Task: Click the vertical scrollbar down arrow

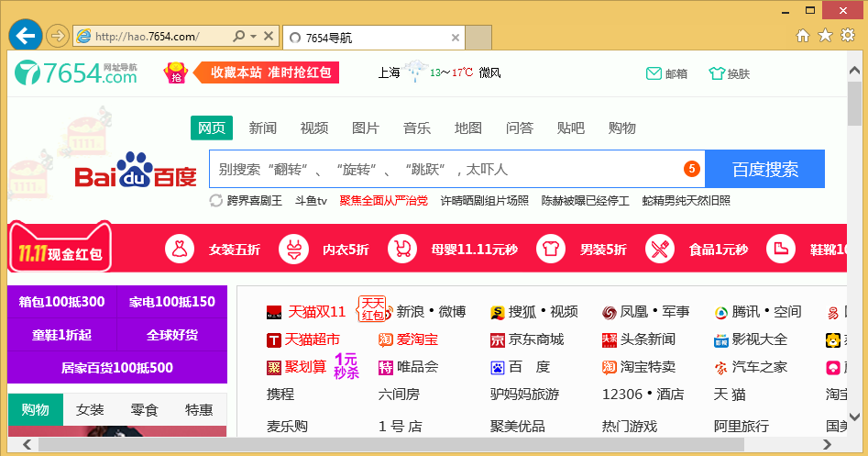Action: click(x=855, y=417)
